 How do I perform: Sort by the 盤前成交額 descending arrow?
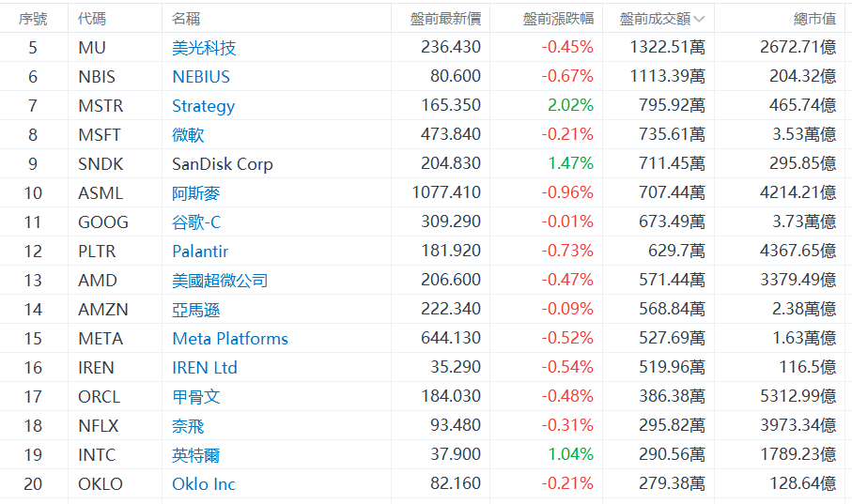[x=699, y=19]
